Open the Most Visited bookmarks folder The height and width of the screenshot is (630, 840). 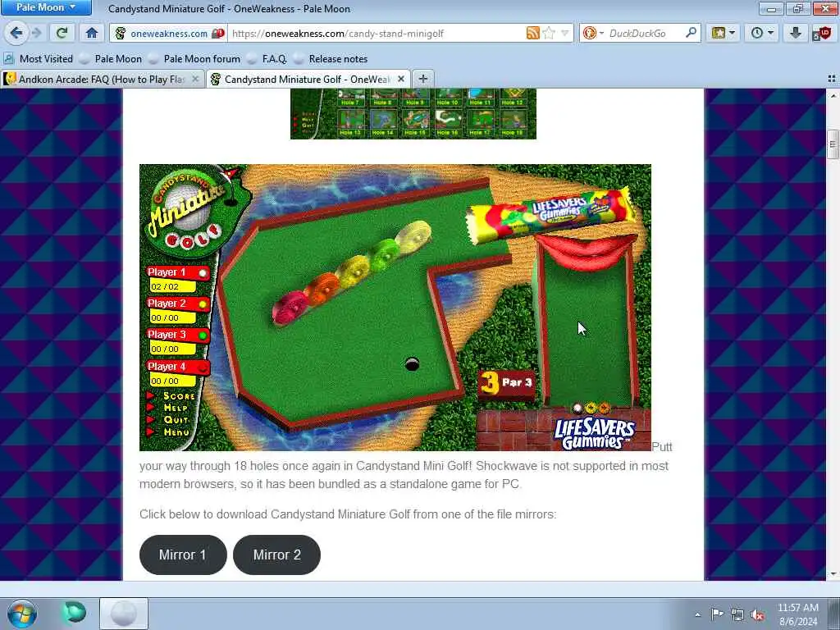[x=38, y=59]
